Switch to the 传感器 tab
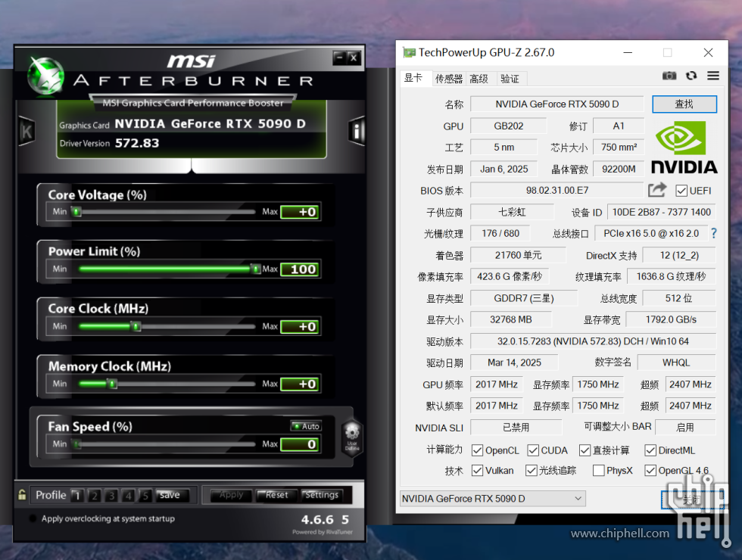742x560 pixels. coord(448,79)
